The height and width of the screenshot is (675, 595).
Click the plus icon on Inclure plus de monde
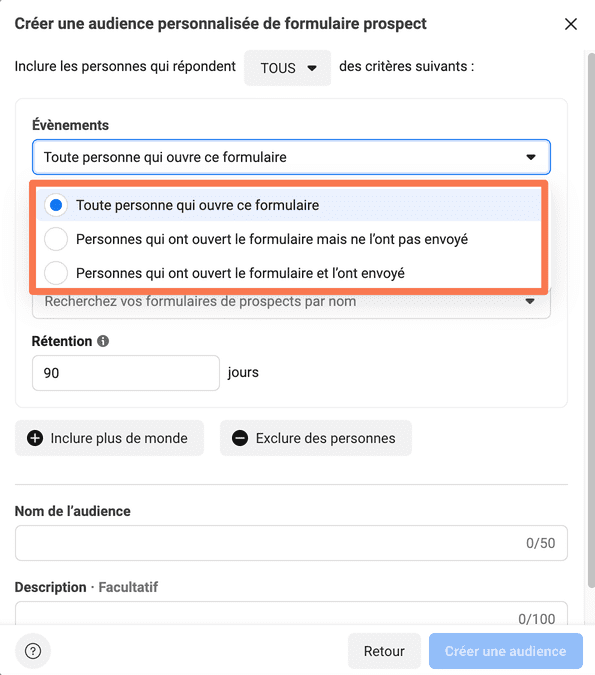click(x=35, y=438)
